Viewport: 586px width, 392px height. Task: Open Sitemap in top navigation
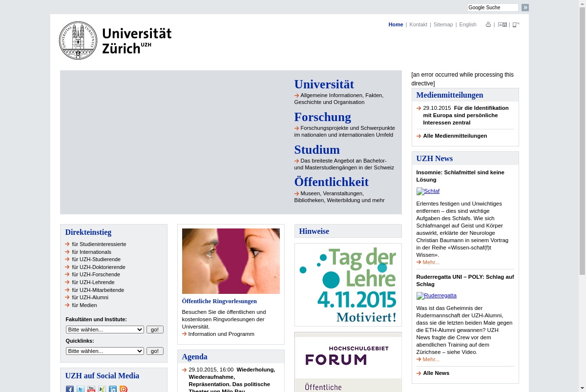click(443, 24)
